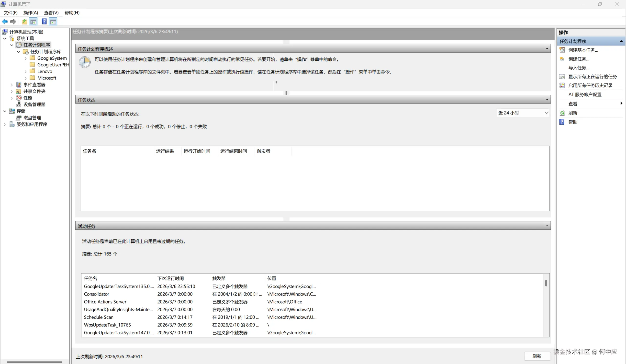This screenshot has width=626, height=364.
Task: Collapse the 活动任务 section header
Action: coord(547,226)
